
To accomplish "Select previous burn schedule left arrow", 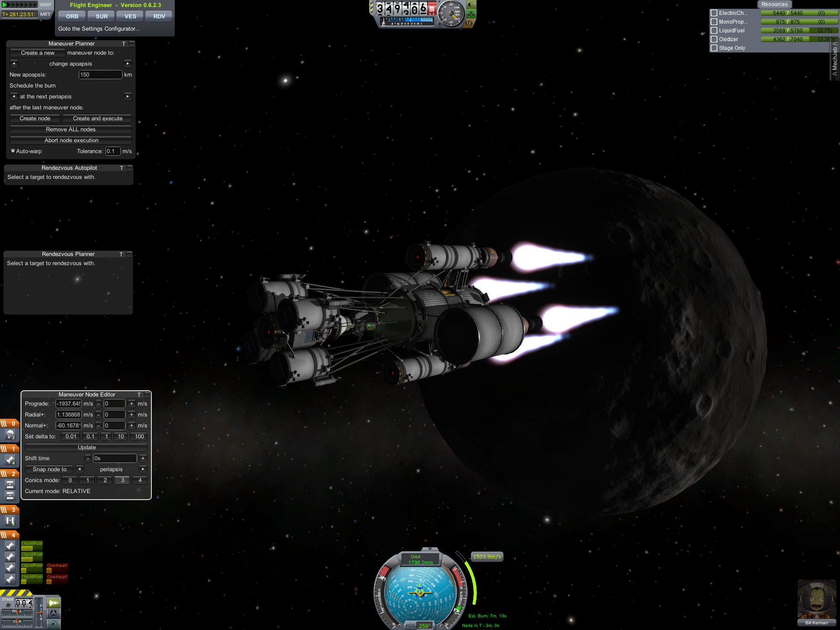I will (x=14, y=96).
